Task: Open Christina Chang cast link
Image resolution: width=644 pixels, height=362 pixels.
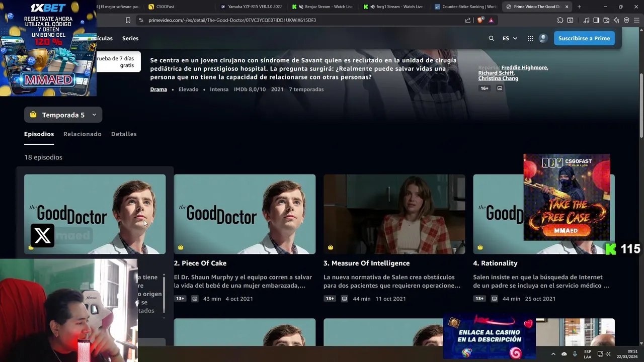Action: pos(498,78)
